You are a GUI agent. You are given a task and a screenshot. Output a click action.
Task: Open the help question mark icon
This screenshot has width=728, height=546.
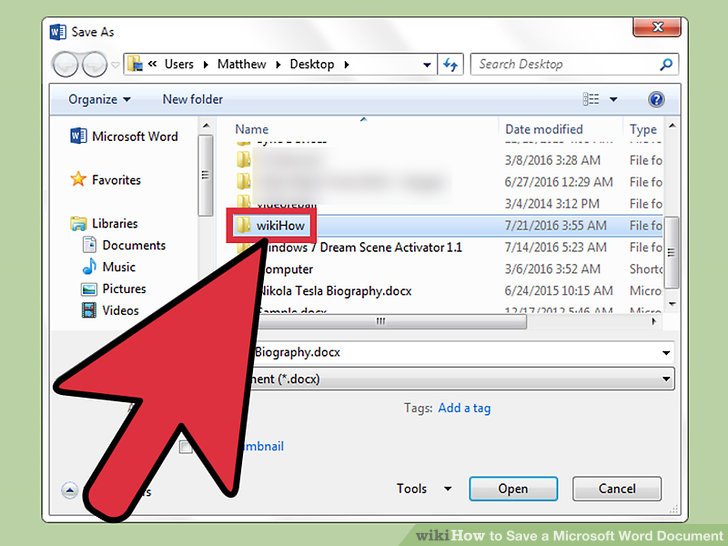coord(656,99)
